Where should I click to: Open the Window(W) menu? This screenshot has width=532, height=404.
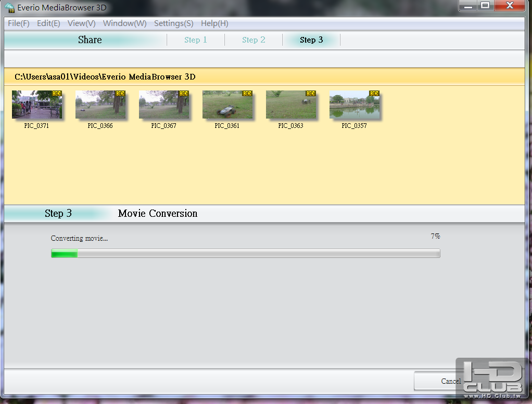125,23
